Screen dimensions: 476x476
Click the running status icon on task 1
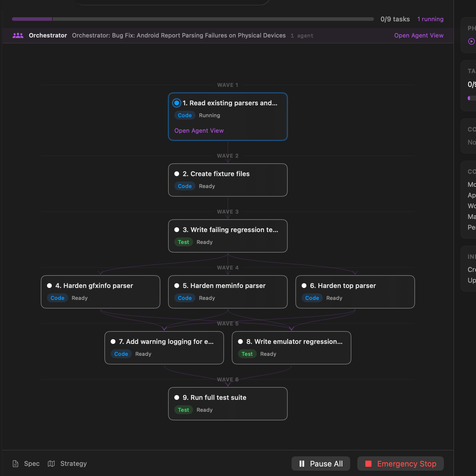pyautogui.click(x=177, y=103)
